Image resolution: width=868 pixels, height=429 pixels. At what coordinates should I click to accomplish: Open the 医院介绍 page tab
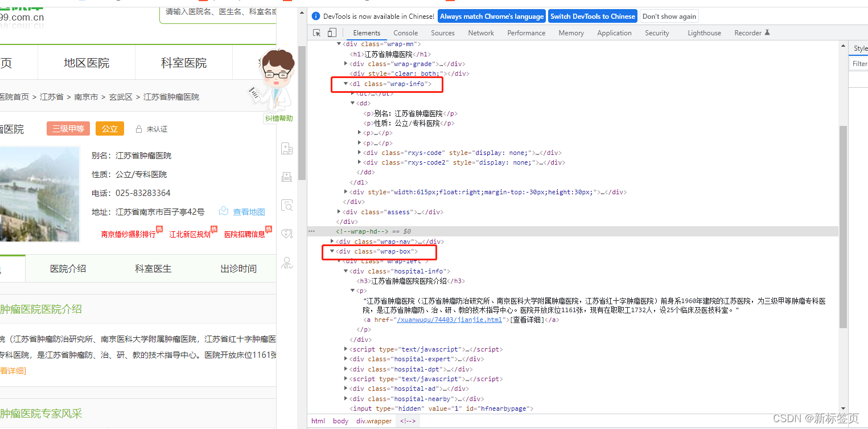pos(68,268)
